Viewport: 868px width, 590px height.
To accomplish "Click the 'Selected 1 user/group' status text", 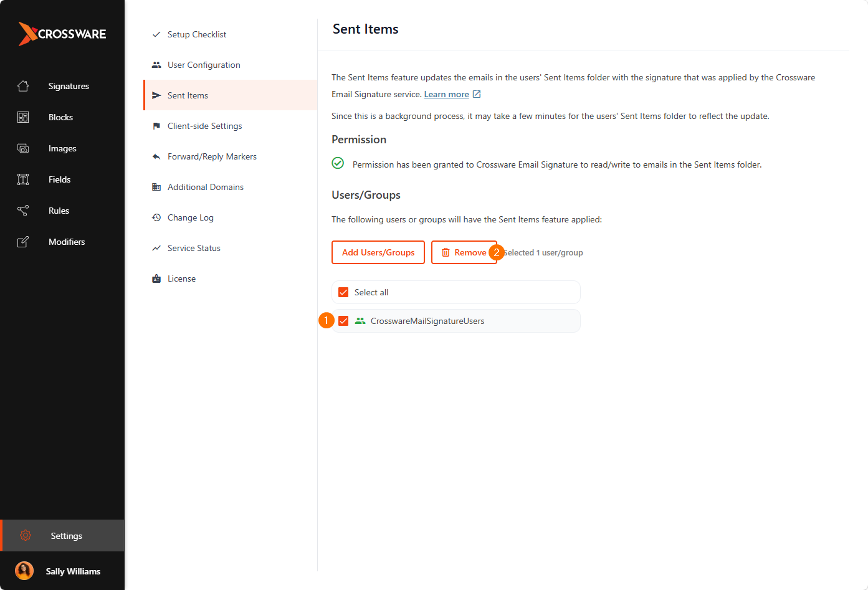I will tap(543, 252).
